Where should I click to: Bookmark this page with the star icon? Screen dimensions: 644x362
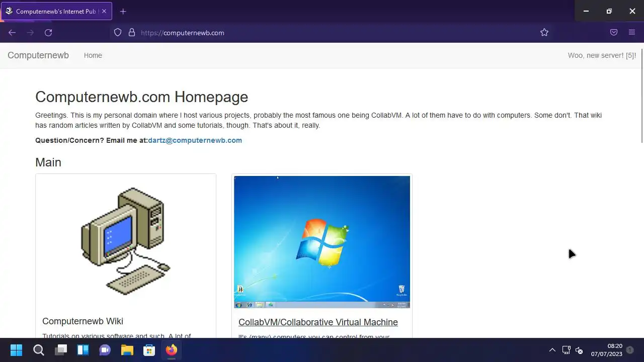[544, 33]
